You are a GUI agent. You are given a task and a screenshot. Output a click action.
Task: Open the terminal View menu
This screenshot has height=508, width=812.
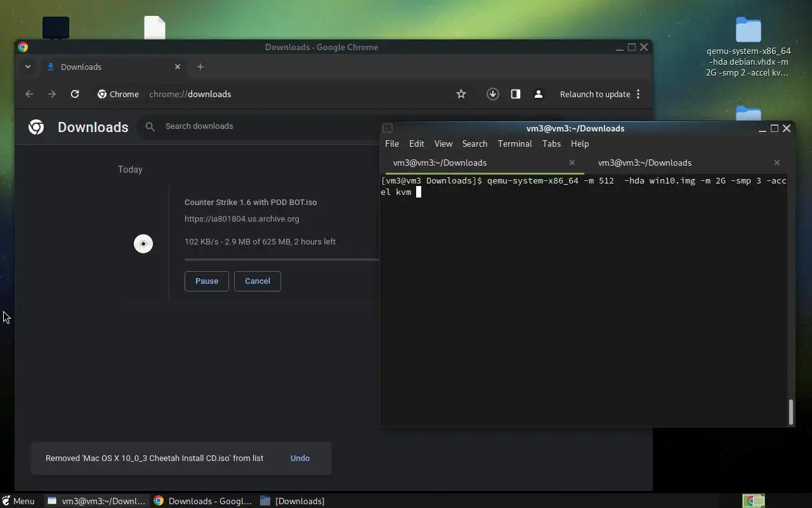point(443,144)
